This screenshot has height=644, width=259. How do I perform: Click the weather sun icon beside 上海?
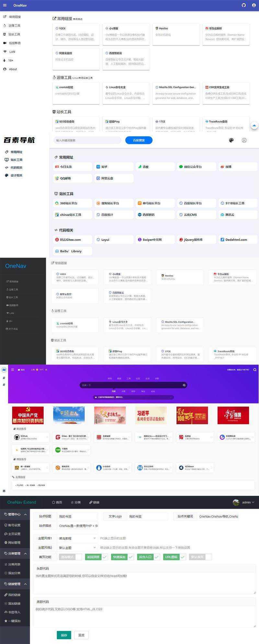37,370
